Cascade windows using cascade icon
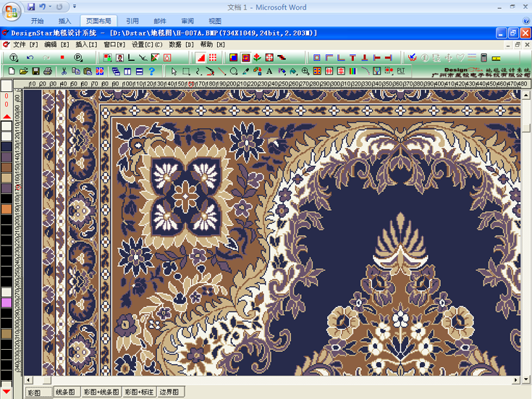The width and height of the screenshot is (532, 399). coord(116,71)
